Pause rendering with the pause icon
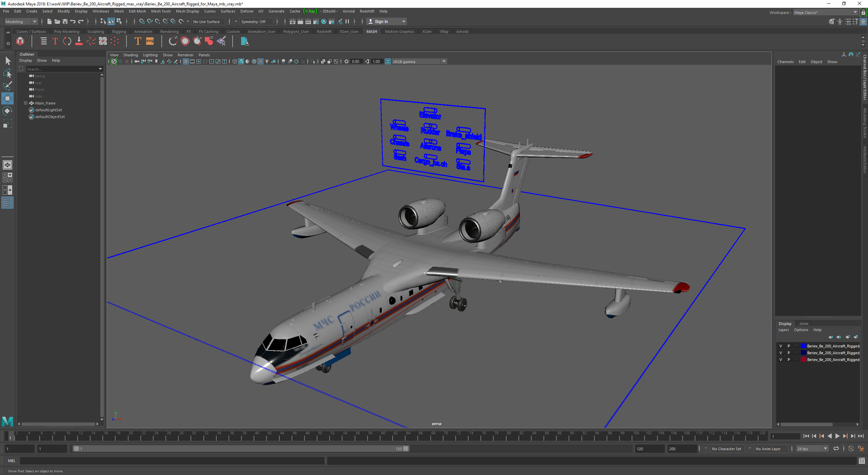Screen dimensions: 868x475 click(347, 21)
